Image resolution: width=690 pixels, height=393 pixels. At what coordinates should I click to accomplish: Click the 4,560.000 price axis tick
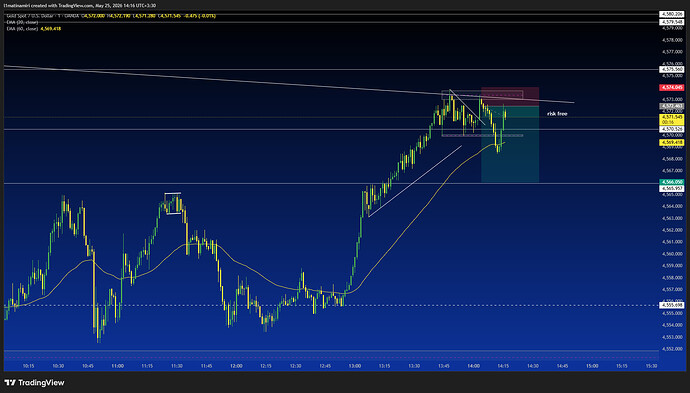(672, 254)
